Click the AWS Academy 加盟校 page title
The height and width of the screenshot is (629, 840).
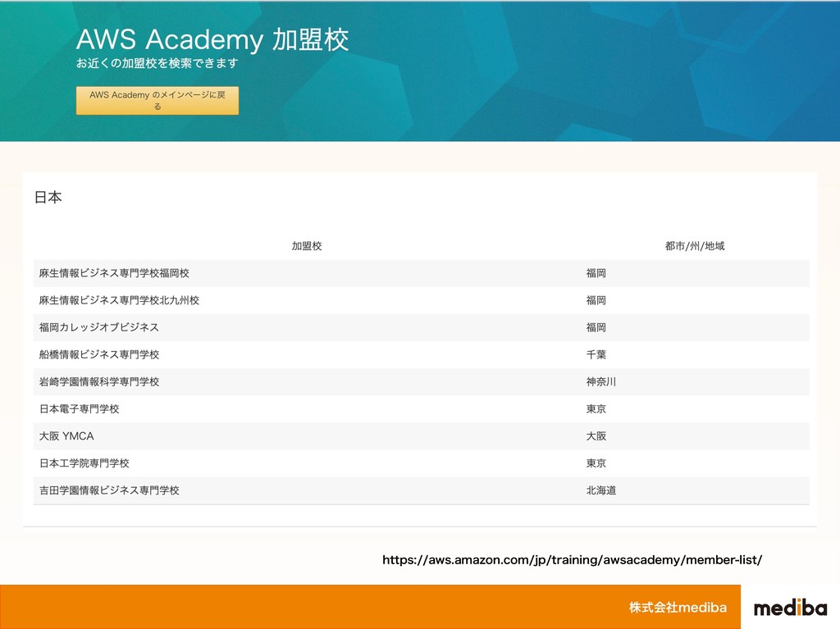tap(212, 39)
